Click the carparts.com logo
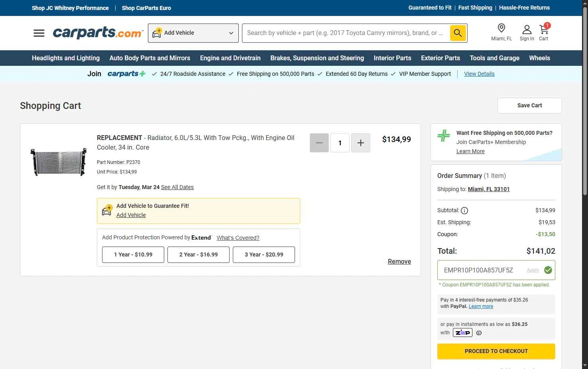 (x=98, y=33)
